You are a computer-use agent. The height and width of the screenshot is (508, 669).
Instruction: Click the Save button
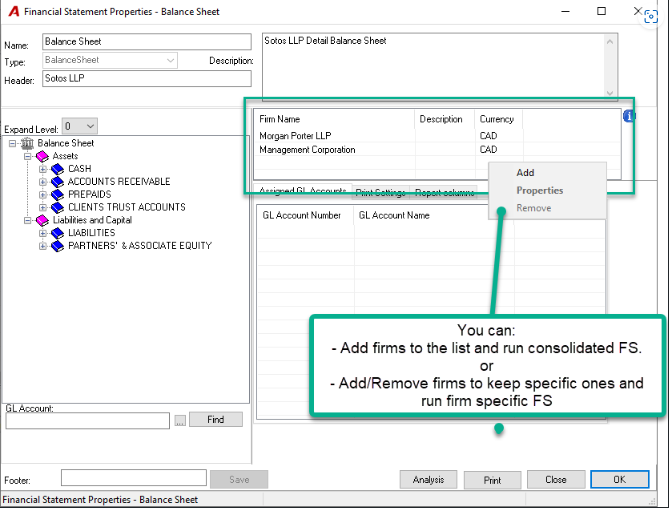tap(239, 479)
